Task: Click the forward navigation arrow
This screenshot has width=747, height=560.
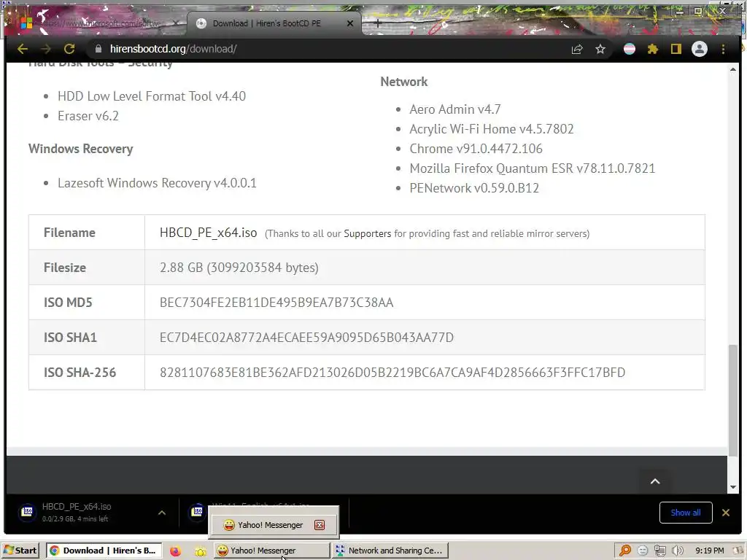Action: pyautogui.click(x=46, y=49)
